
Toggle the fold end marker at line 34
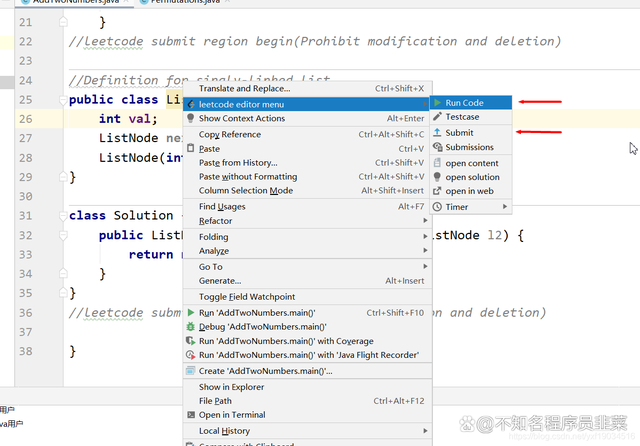click(x=63, y=273)
